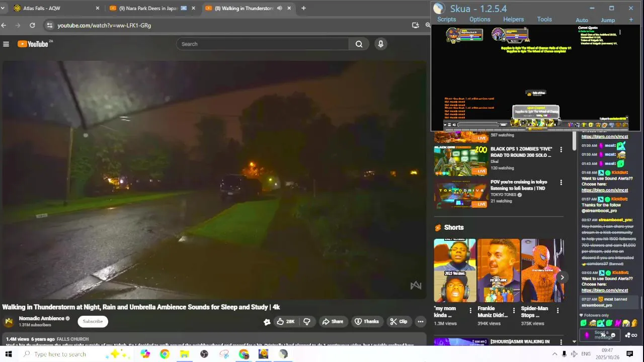Open emoji picker in chat input
Viewport: 644px width, 362px height.
coord(613,335)
